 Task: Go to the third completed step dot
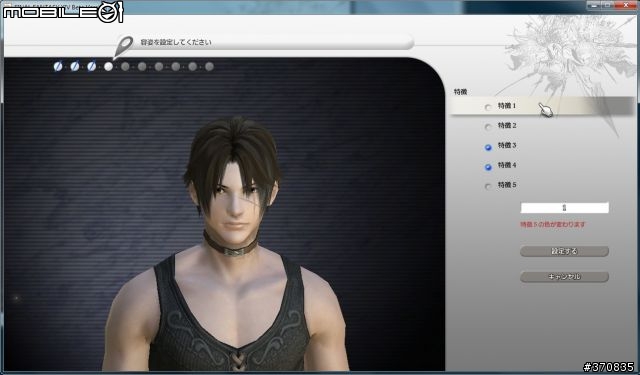coord(91,67)
